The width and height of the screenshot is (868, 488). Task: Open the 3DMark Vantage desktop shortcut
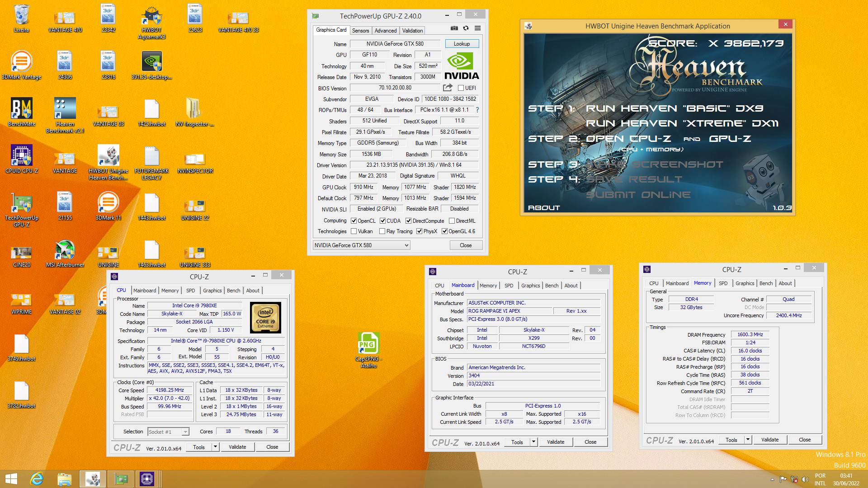click(x=21, y=65)
